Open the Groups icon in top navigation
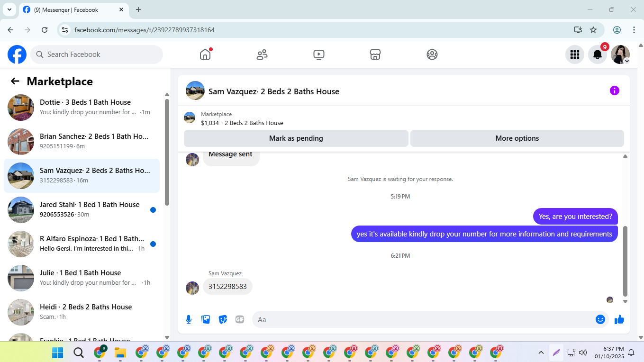The width and height of the screenshot is (644, 362). 432,54
